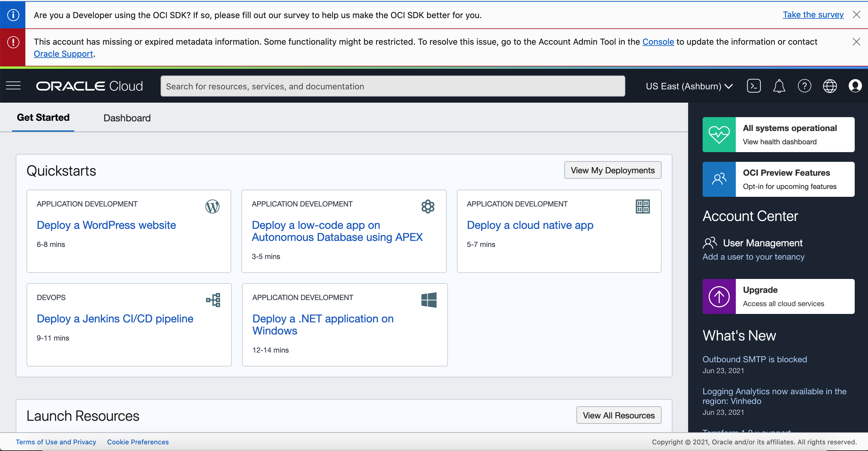Screen dimensions: 868x451
Task: Select the Get Started tab
Action: coord(43,117)
